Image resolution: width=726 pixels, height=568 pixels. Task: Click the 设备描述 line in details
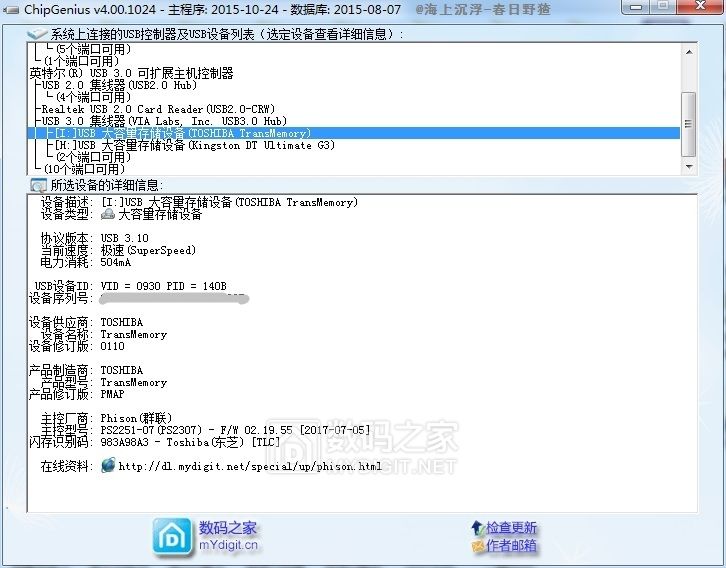coord(199,202)
